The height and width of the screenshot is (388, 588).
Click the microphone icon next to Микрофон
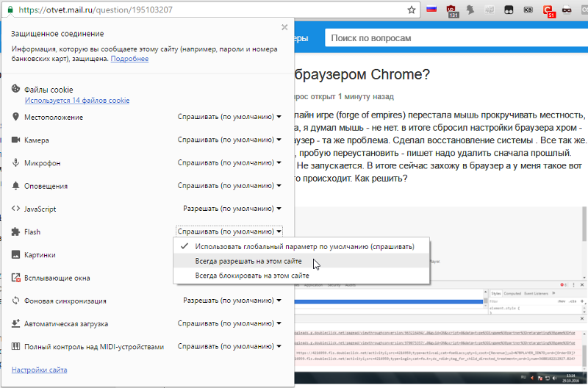click(15, 162)
